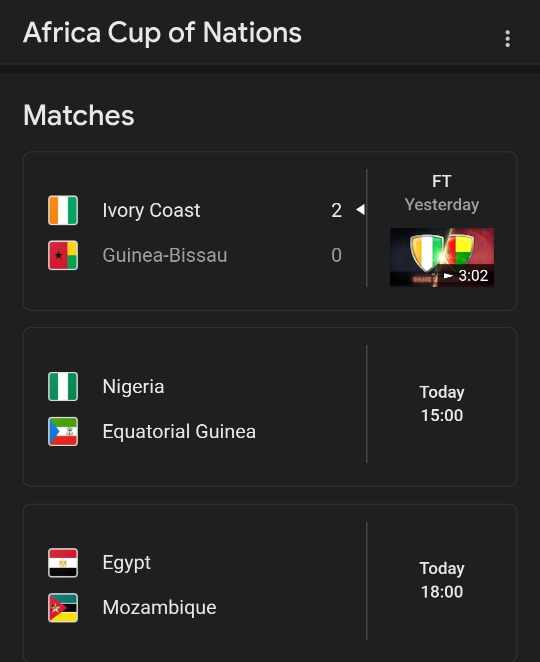Screen dimensions: 540x662
Task: Tap the Equatorial Guinea flag icon
Action: pos(63,431)
